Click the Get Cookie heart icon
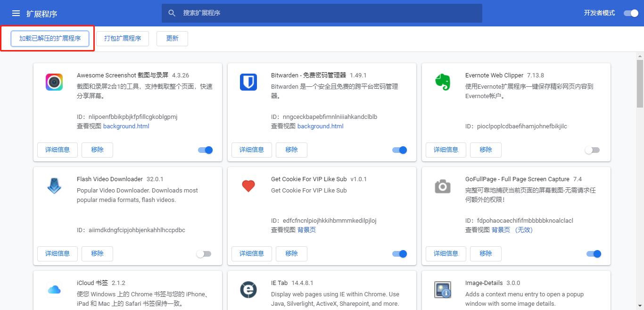Viewport: 644px width, 310px height. [248, 185]
